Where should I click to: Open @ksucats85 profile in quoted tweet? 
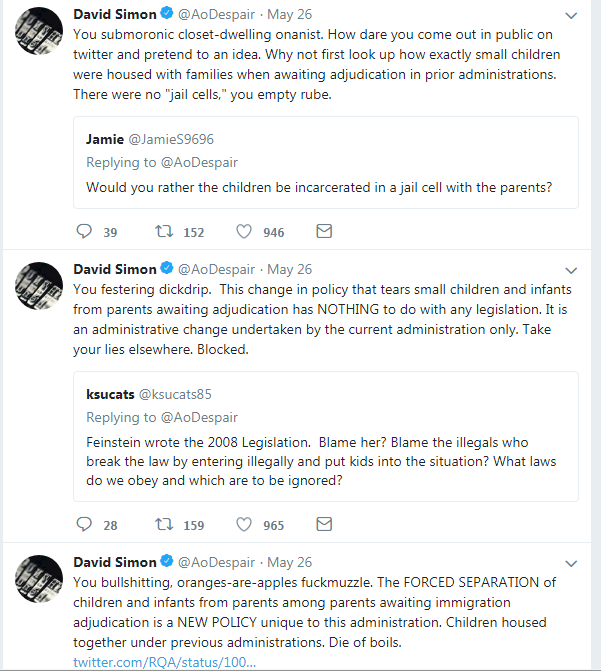175,394
